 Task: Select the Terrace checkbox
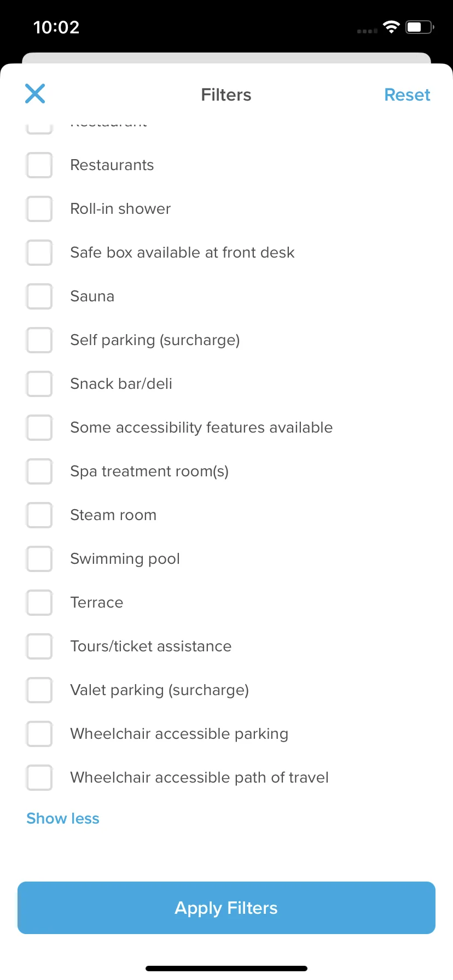tap(39, 603)
